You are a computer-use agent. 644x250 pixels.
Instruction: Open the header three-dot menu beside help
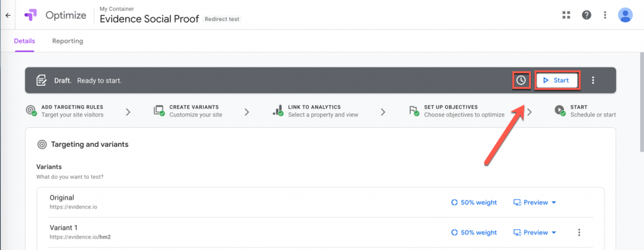point(605,15)
